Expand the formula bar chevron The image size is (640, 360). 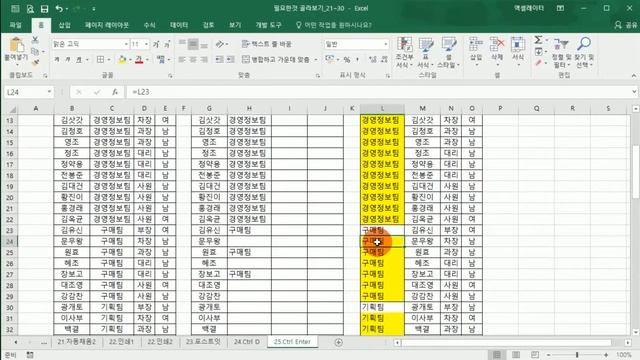click(634, 92)
